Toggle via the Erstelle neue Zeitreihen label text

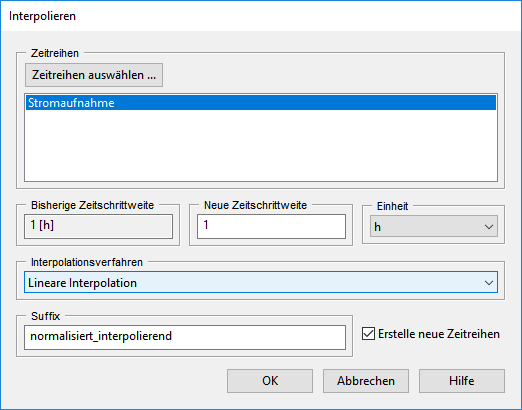click(439, 334)
